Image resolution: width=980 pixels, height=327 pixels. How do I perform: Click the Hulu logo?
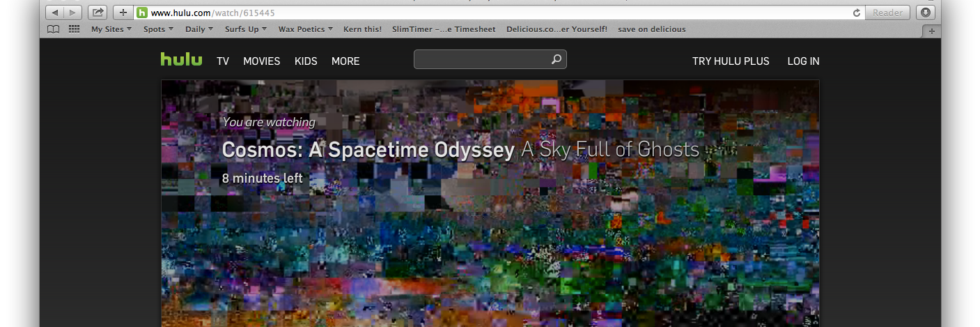pos(181,59)
